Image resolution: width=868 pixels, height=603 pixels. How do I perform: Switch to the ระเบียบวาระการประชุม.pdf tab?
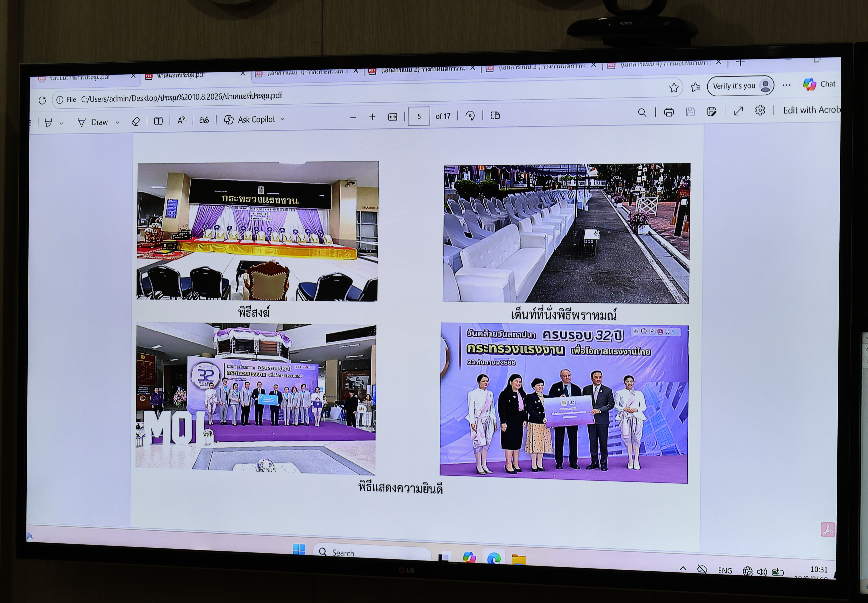[79, 77]
